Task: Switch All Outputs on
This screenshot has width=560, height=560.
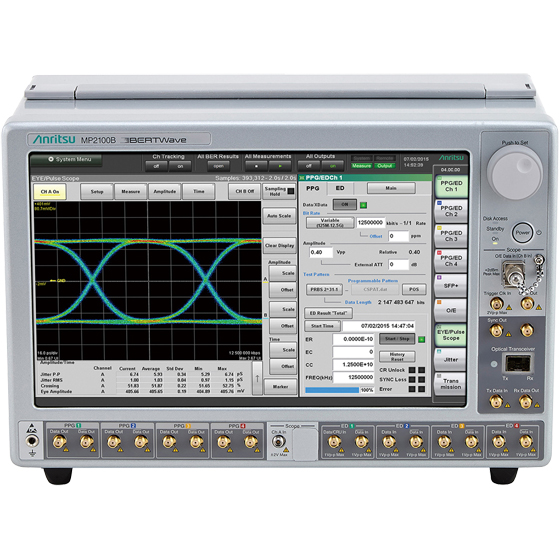Action: point(332,166)
